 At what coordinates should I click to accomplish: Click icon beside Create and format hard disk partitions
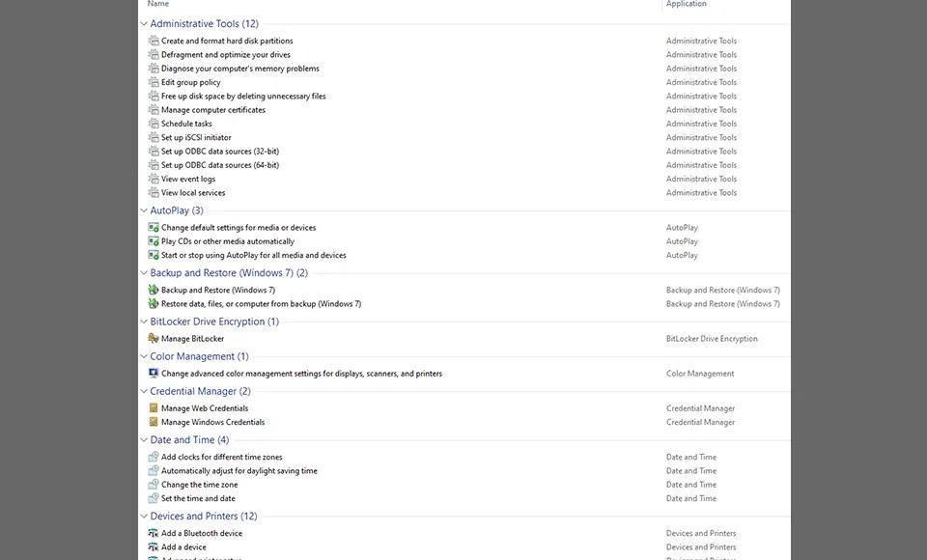[154, 41]
